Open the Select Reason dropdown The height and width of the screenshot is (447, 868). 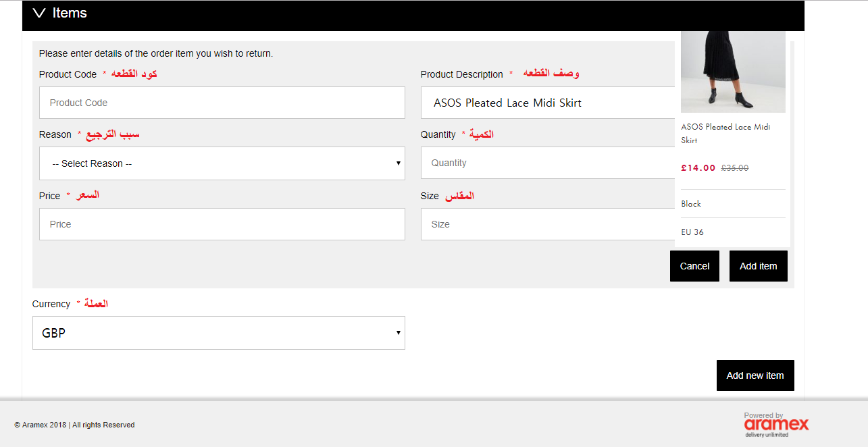click(x=222, y=163)
